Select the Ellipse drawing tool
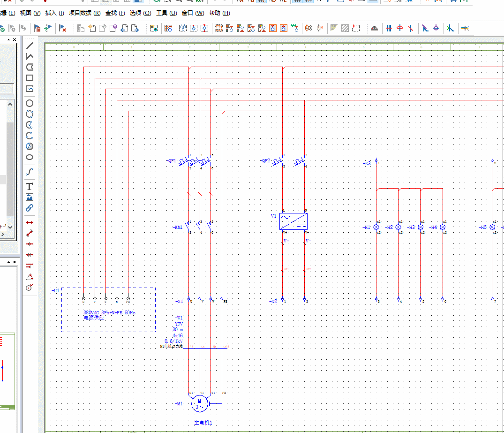 pyautogui.click(x=30, y=157)
